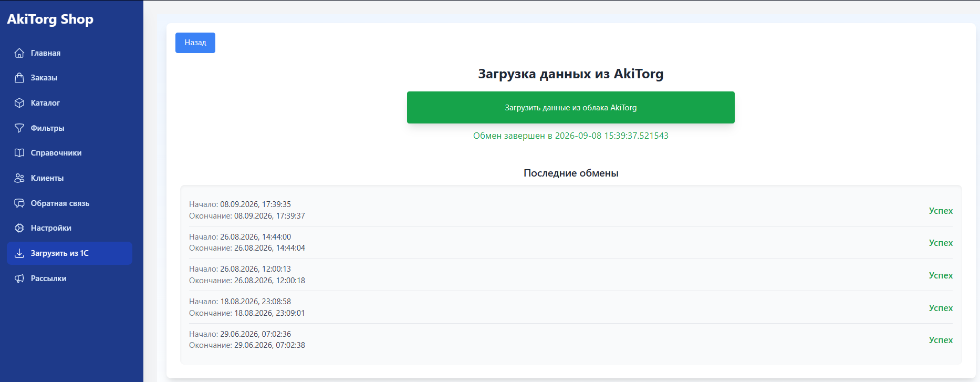Viewport: 980px width, 382px height.
Task: Click Начало: 26.08.2026, 12:00:13 entry
Action: (240, 269)
